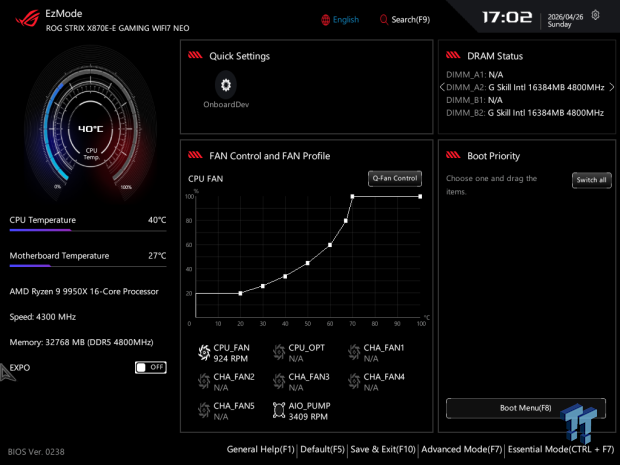Select the CPU_OPT fan icon
620x465 pixels.
click(x=279, y=353)
